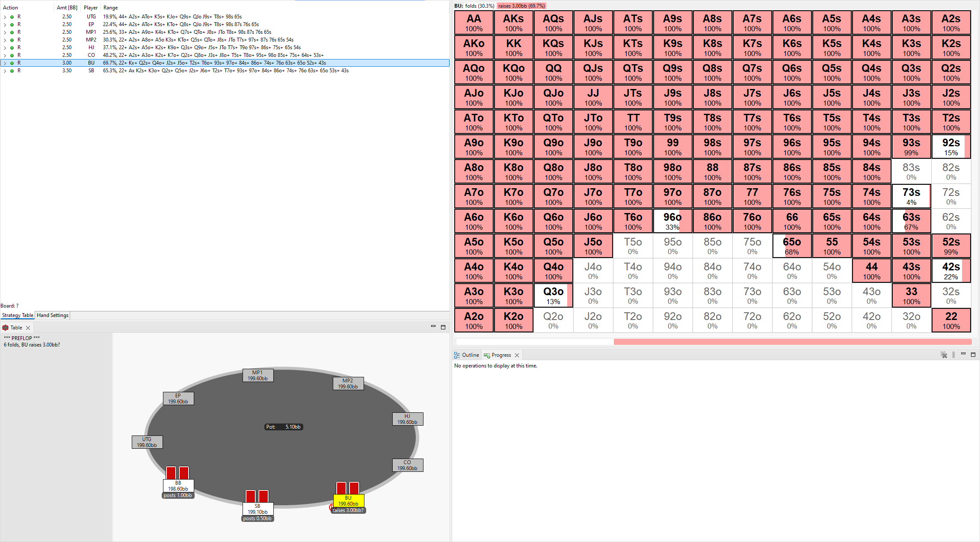Select the 96o hand cell
The height and width of the screenshot is (542, 980).
(672, 221)
